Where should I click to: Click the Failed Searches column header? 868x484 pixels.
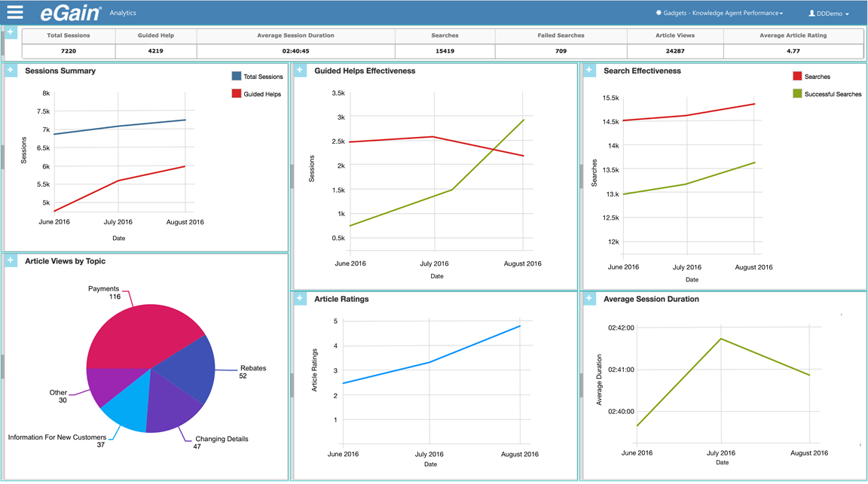(x=560, y=35)
